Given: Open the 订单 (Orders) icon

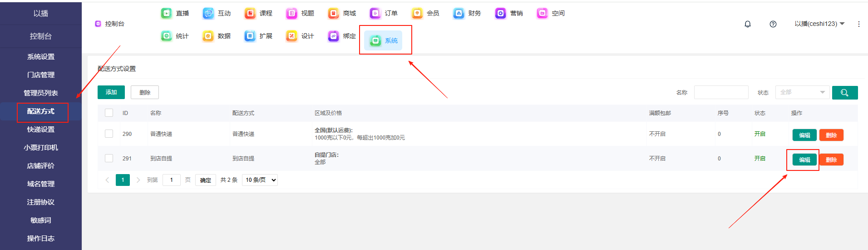Looking at the screenshot, I should (x=375, y=14).
